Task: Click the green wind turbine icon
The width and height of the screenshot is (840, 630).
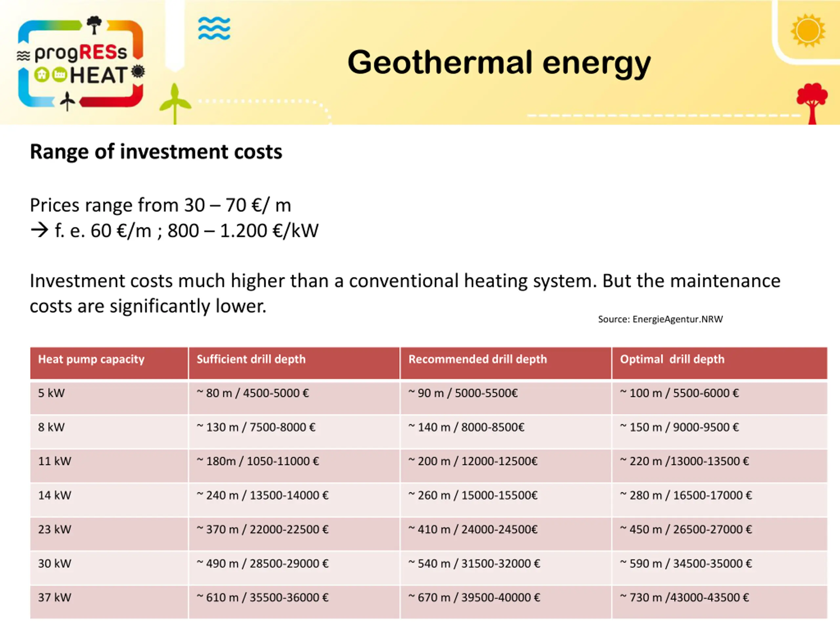Action: point(175,103)
